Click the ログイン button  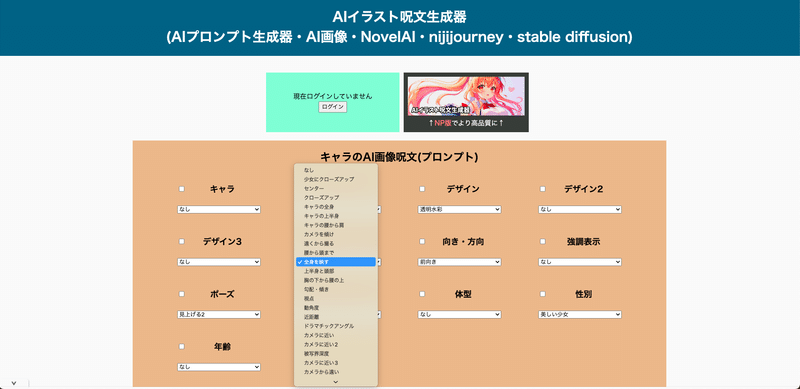coord(333,107)
